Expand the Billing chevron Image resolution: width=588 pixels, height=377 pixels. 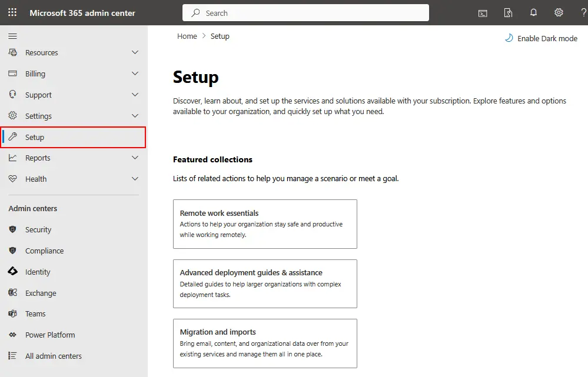(x=135, y=74)
